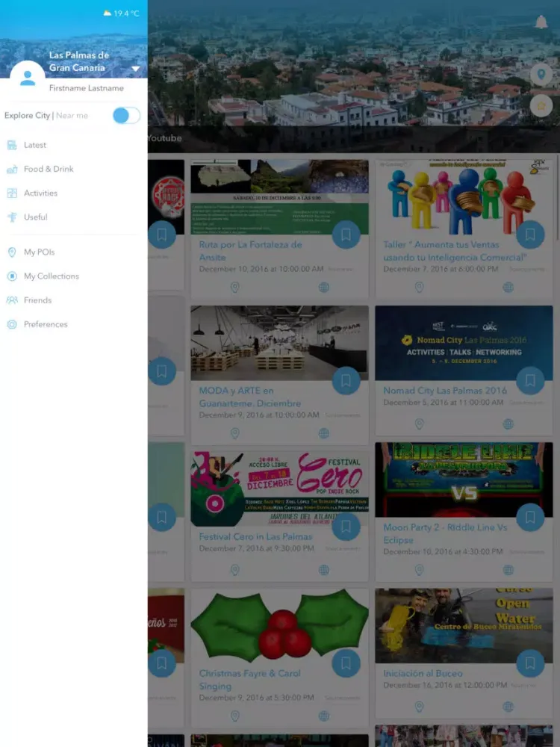
Task: Click the Useful signpost icon
Action: [x=12, y=217]
